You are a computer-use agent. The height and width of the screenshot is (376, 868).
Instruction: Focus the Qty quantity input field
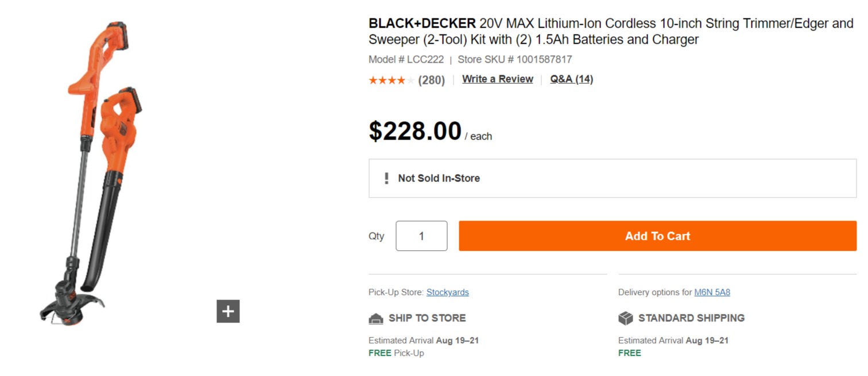tap(421, 236)
